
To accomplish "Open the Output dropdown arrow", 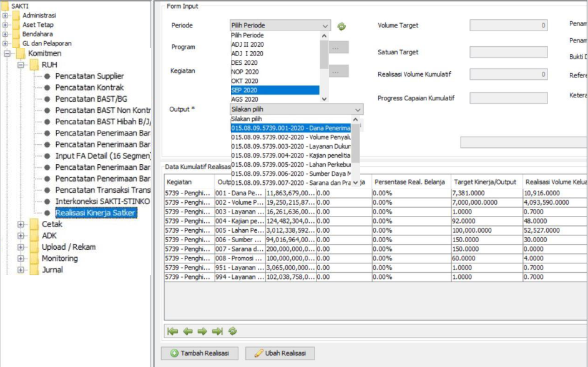I will coord(357,109).
